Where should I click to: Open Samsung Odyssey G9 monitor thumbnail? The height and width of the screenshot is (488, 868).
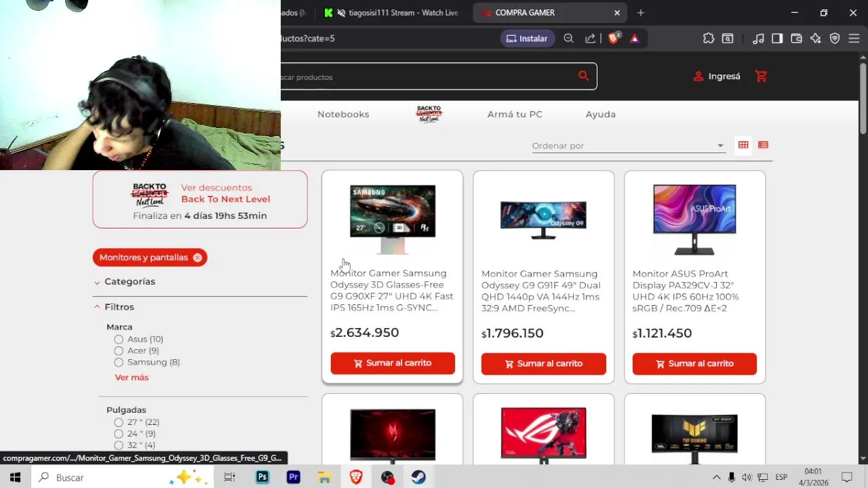[x=543, y=220]
